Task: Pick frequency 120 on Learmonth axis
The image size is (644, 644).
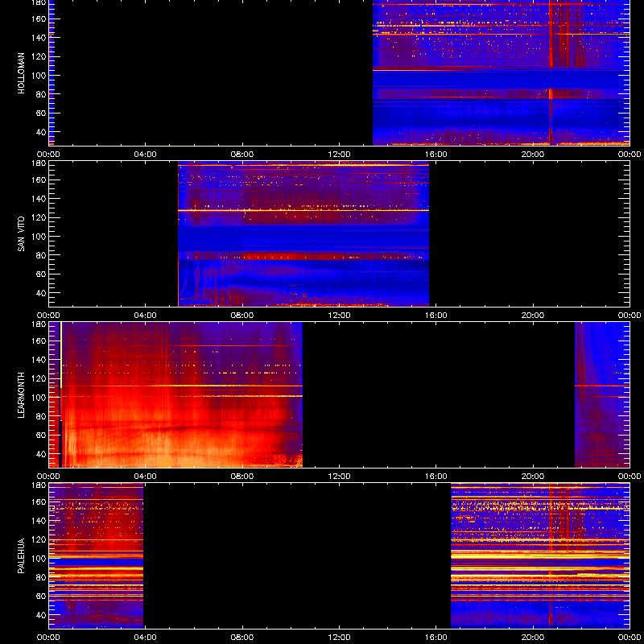Action: (x=40, y=378)
